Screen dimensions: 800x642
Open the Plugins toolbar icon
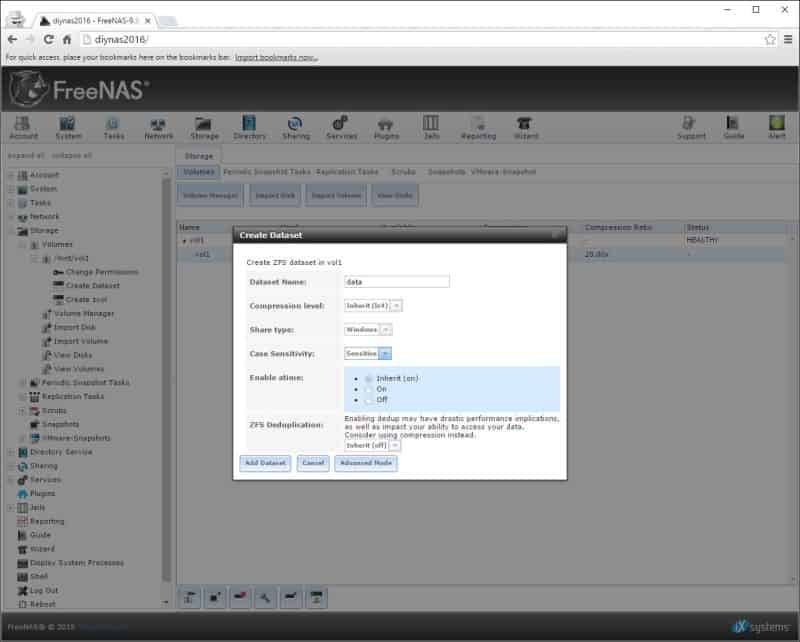click(386, 127)
